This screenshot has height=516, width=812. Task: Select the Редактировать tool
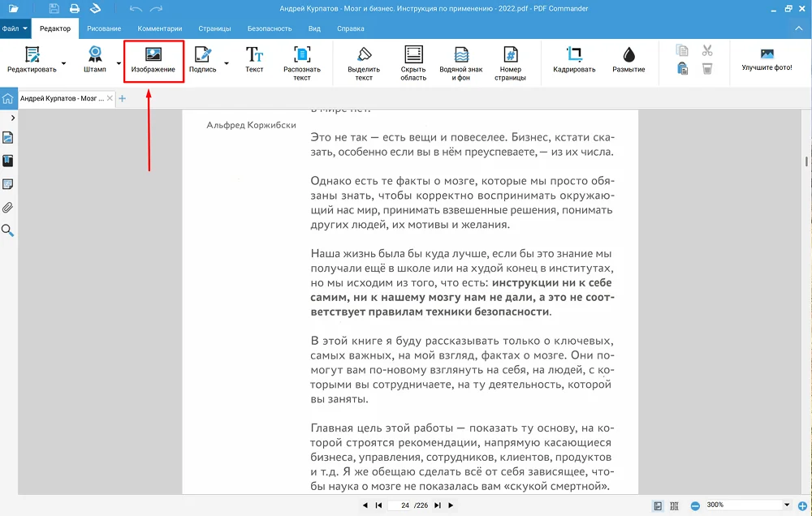tap(32, 59)
